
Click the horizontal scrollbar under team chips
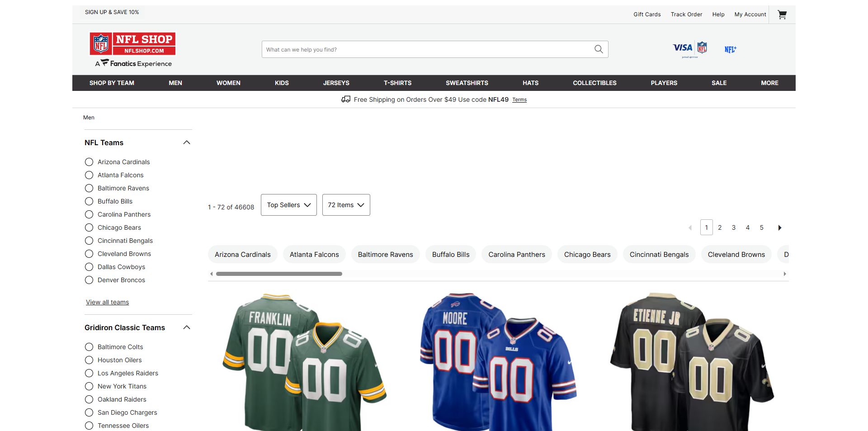(279, 274)
